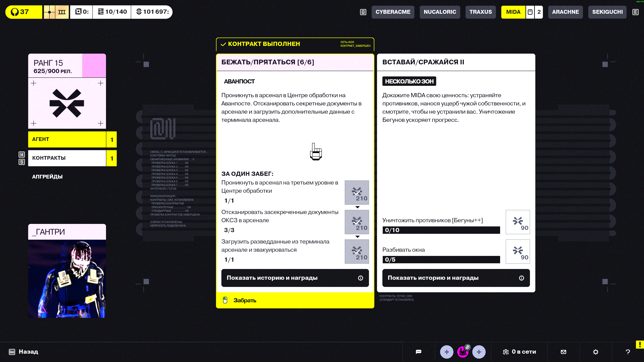Add squad member in left plus slot
Image resolution: width=644 pixels, height=362 pixels.
(x=447, y=352)
